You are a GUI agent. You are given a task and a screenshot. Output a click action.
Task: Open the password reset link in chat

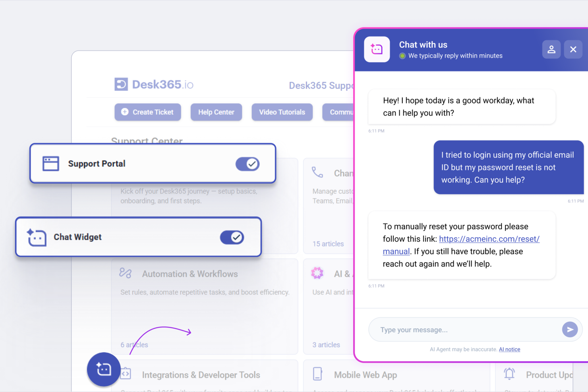click(x=489, y=239)
